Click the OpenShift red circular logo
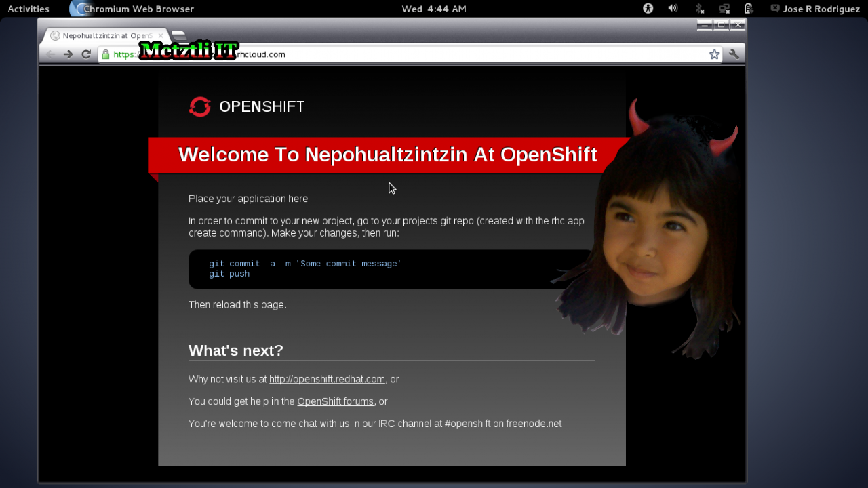This screenshot has width=868, height=488. [x=200, y=106]
